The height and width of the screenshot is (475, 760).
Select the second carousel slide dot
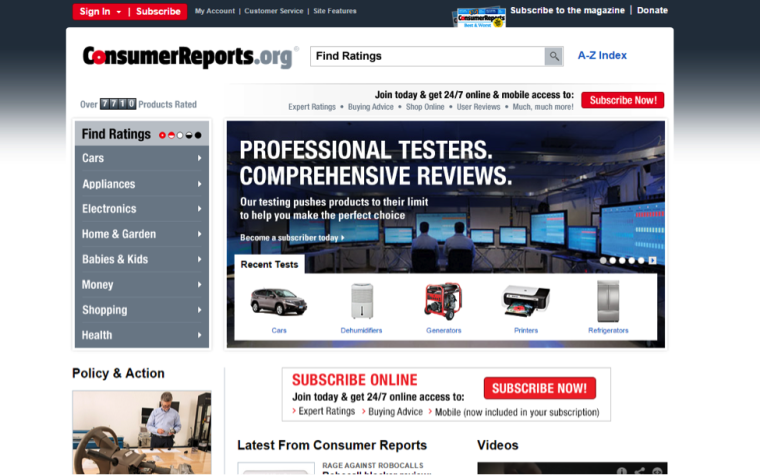click(x=613, y=260)
